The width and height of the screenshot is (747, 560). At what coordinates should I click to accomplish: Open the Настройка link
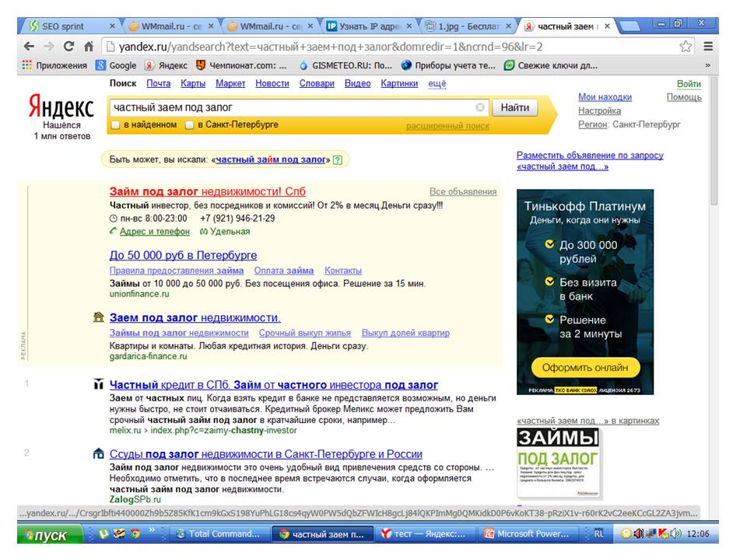pos(599,110)
